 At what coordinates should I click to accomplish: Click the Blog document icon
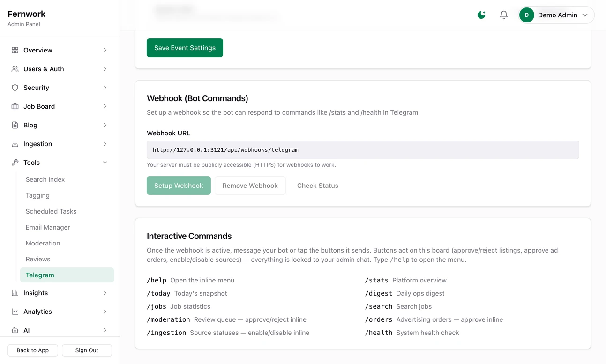point(15,125)
